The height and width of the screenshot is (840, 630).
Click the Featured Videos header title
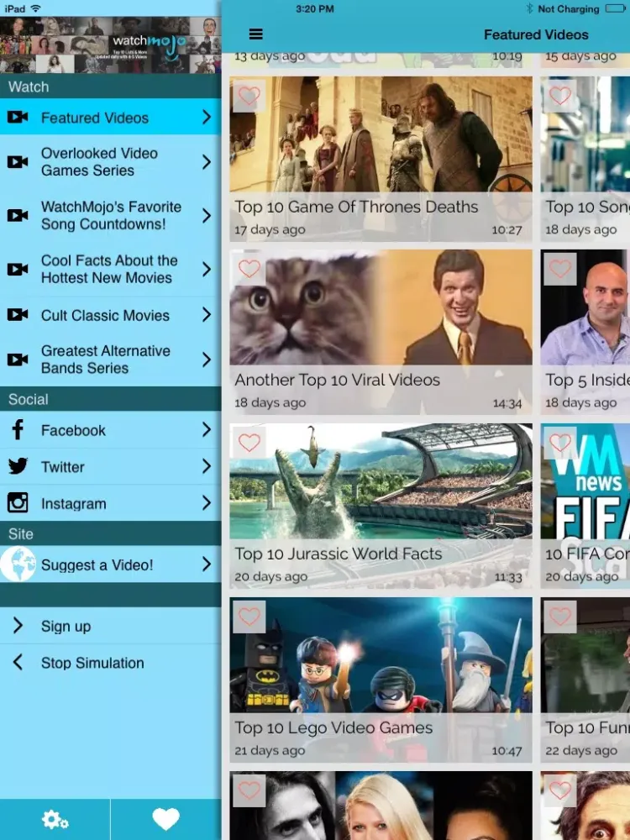(x=536, y=34)
